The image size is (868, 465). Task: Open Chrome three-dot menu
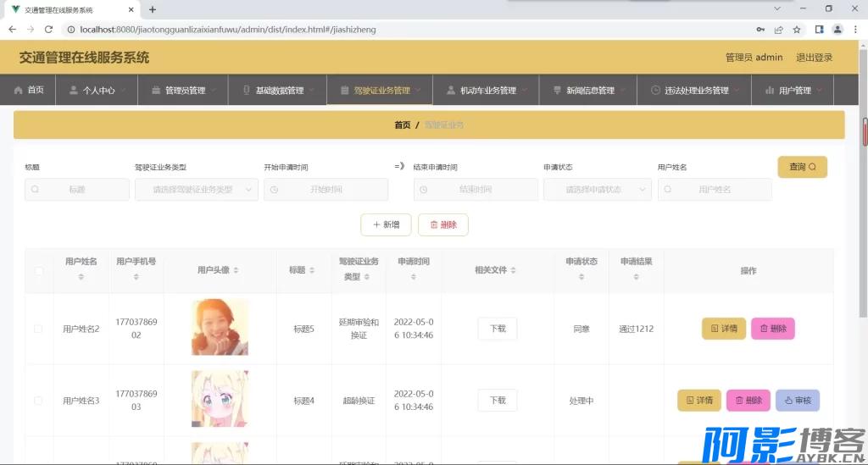coord(855,30)
